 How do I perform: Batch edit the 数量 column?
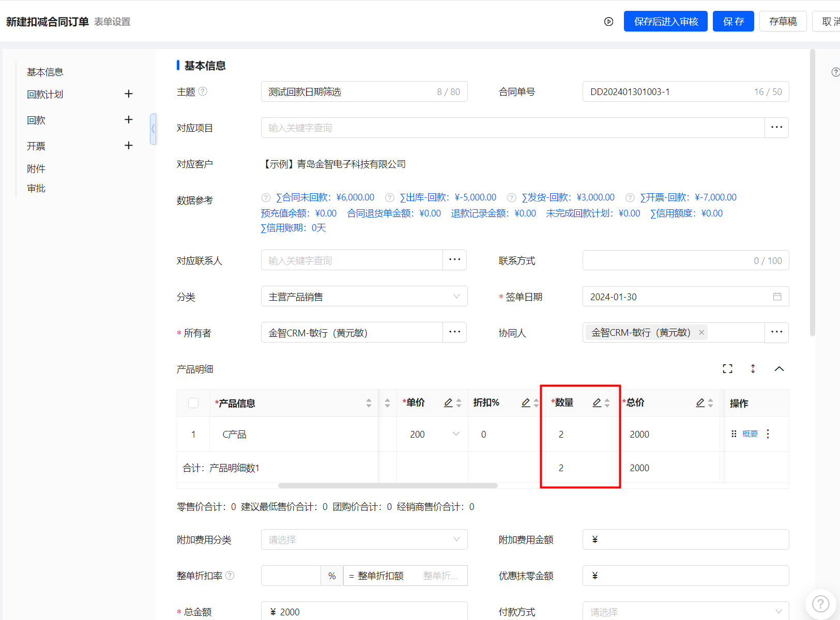[x=597, y=402]
